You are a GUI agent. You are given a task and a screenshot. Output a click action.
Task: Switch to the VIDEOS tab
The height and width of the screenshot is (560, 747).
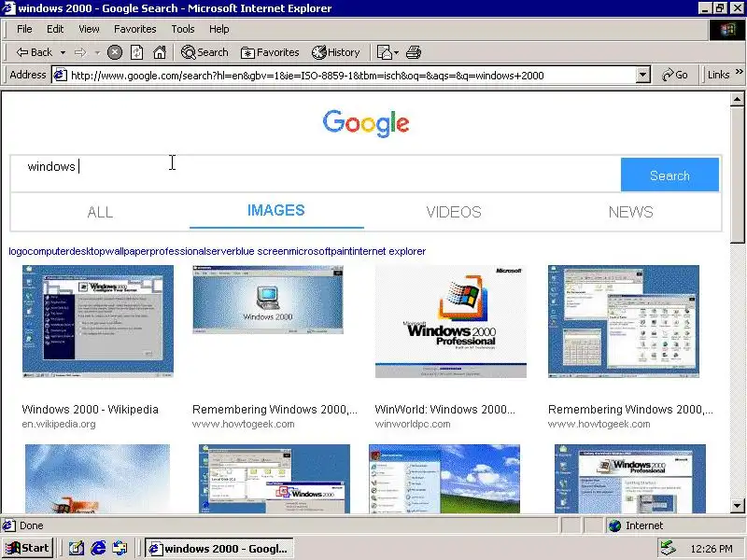tap(454, 212)
